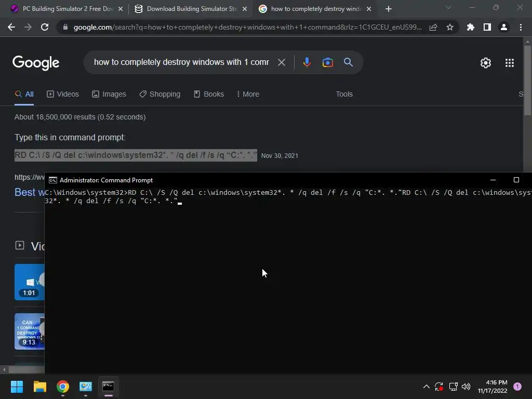Open the notification count badge
The width and height of the screenshot is (532, 399).
tap(517, 387)
